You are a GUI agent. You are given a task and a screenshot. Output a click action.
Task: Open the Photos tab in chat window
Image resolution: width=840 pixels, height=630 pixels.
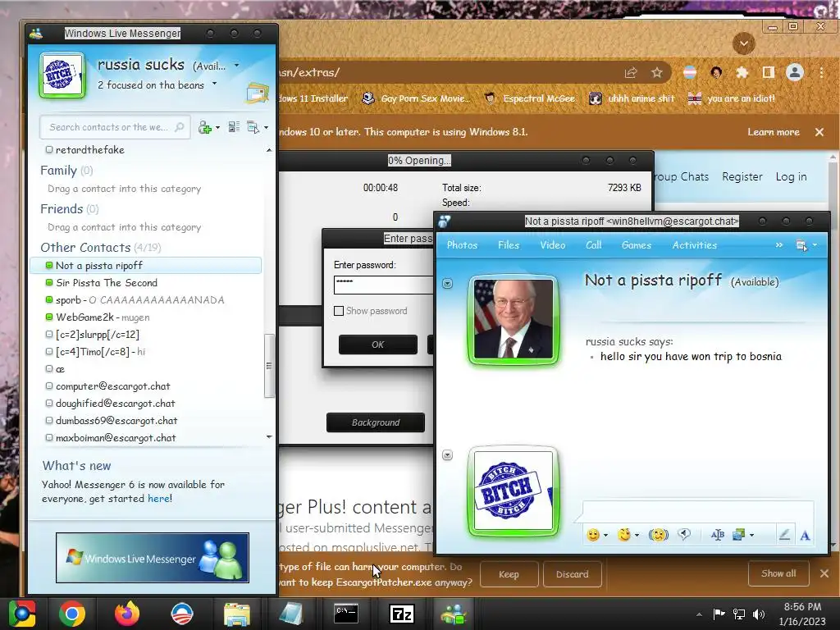(462, 245)
